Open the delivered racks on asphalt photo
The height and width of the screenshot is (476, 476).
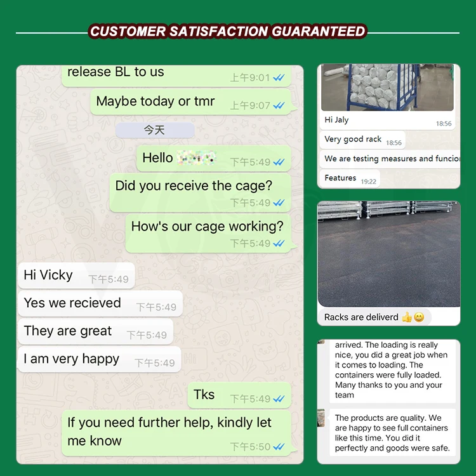389,254
